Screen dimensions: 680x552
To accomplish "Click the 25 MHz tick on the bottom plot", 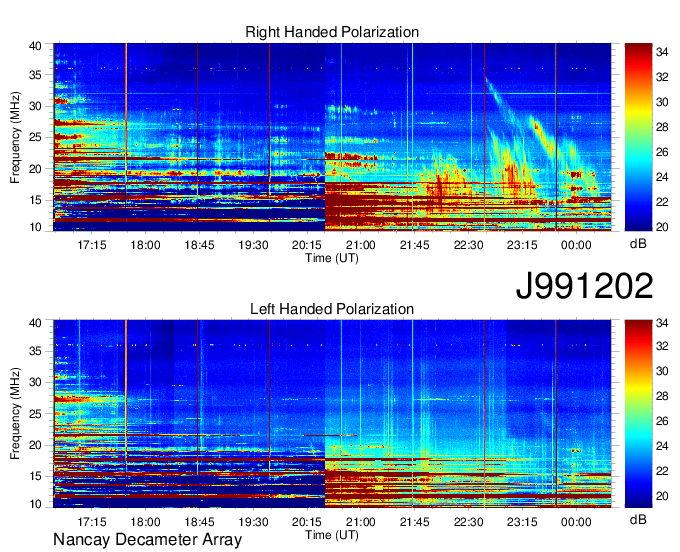I will (x=35, y=414).
